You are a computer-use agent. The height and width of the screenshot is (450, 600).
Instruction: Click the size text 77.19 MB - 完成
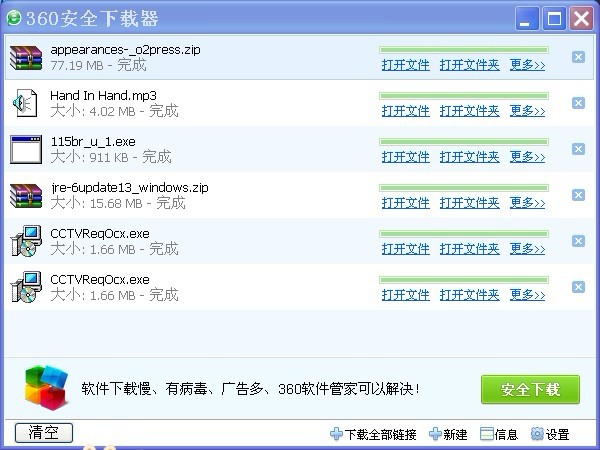98,65
